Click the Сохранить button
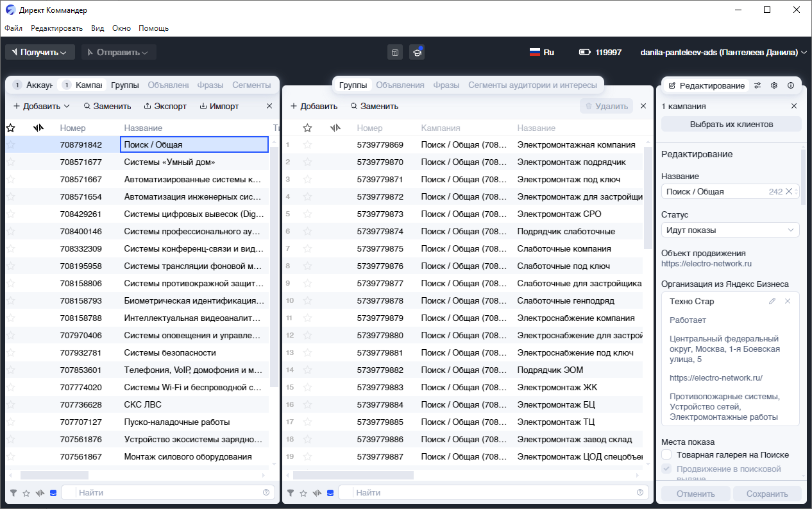The width and height of the screenshot is (812, 509). 767,494
